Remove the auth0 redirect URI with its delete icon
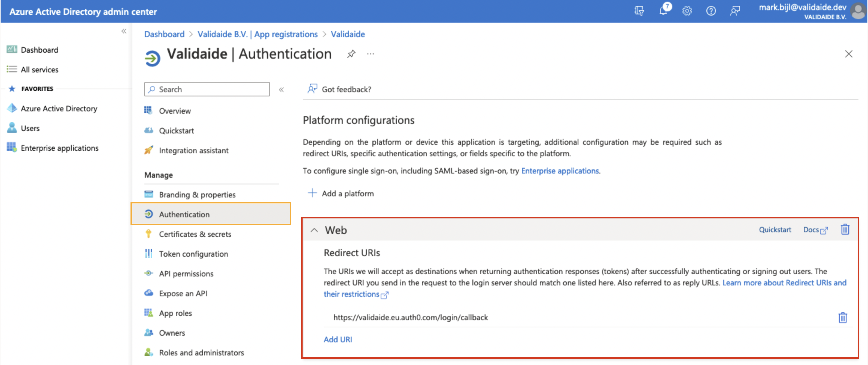Image resolution: width=868 pixels, height=365 pixels. 842,317
